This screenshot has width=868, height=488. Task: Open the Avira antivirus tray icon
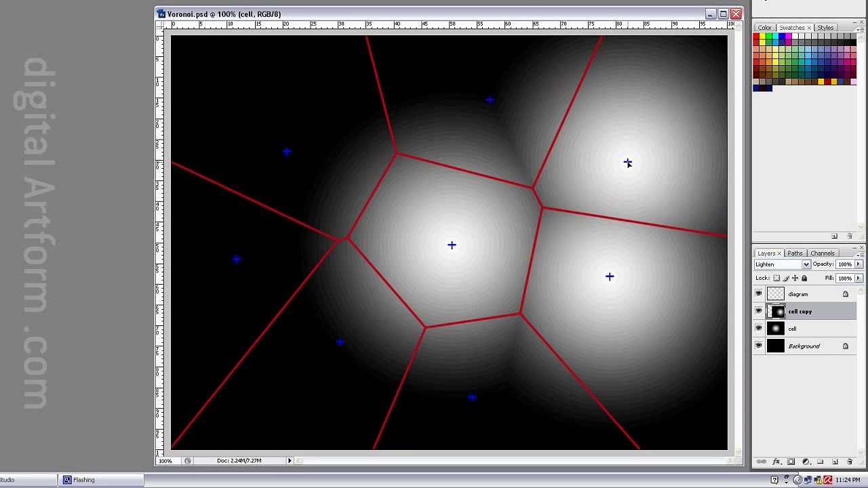827,480
